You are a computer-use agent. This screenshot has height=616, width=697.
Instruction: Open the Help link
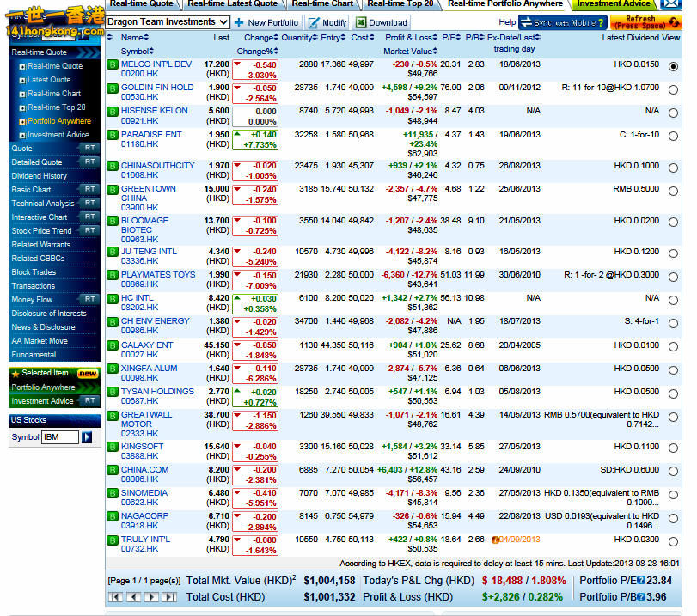coord(507,22)
